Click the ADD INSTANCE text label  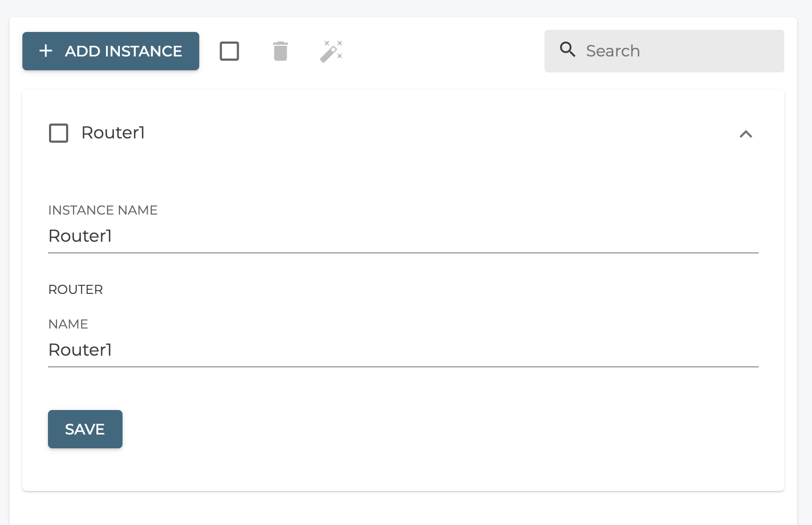pos(124,51)
